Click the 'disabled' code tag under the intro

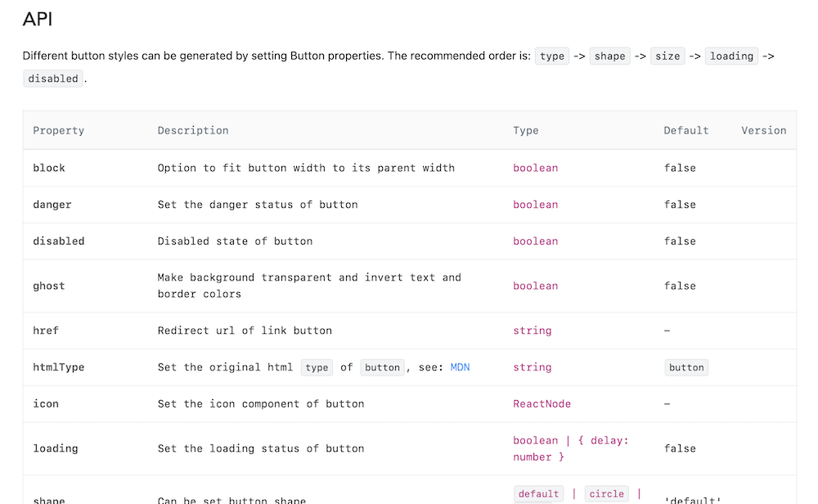[x=53, y=79]
